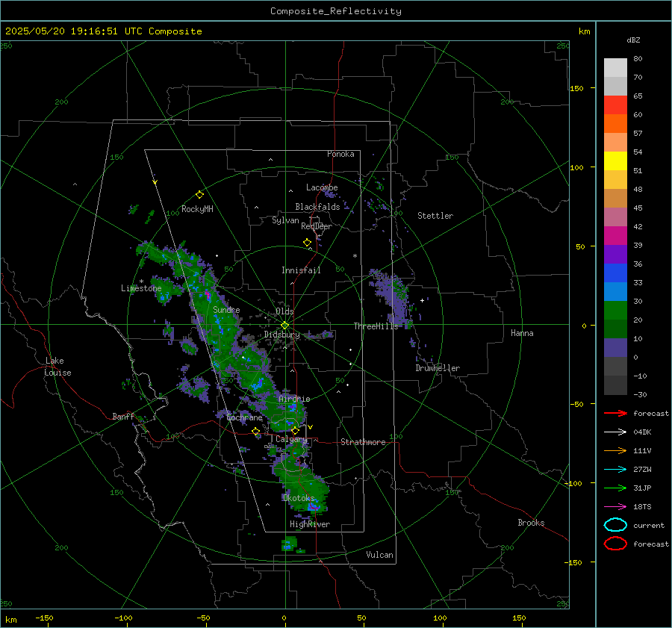Click the Ponoka town label
The width and height of the screenshot is (672, 628).
340,154
